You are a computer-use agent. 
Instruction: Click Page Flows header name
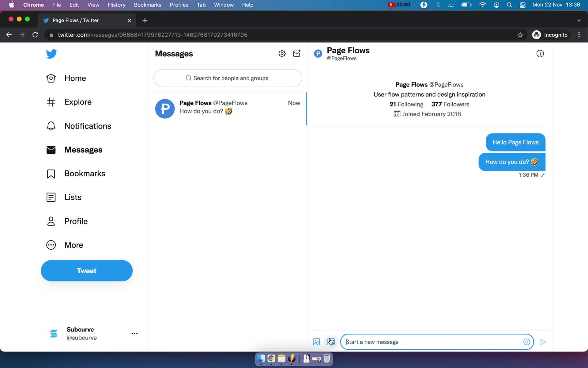(x=348, y=50)
